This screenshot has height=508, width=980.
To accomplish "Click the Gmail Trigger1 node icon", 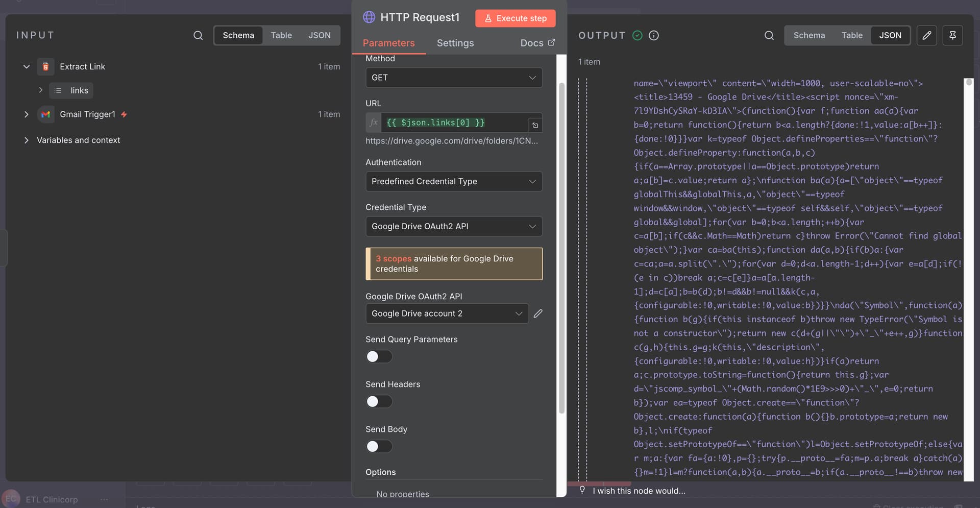I will tap(45, 114).
